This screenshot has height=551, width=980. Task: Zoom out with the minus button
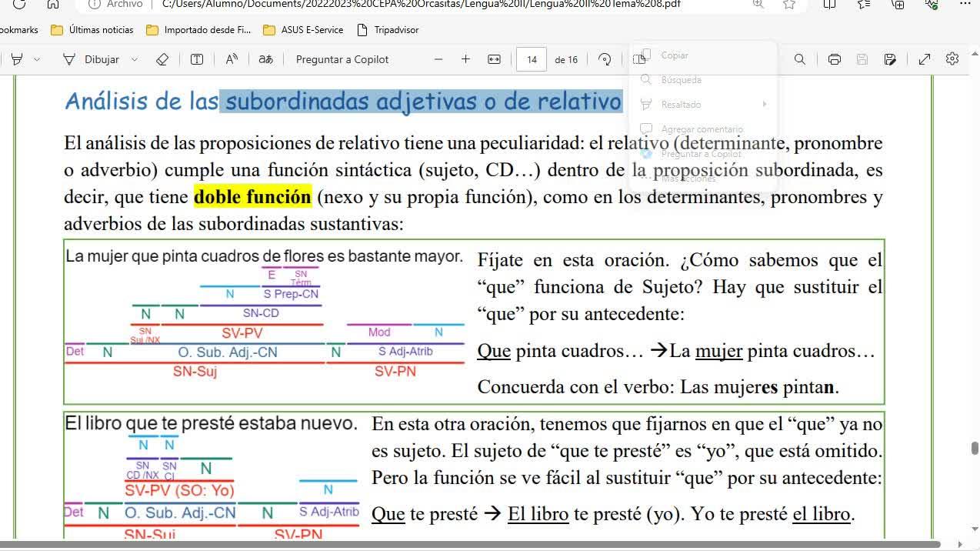pyautogui.click(x=438, y=59)
